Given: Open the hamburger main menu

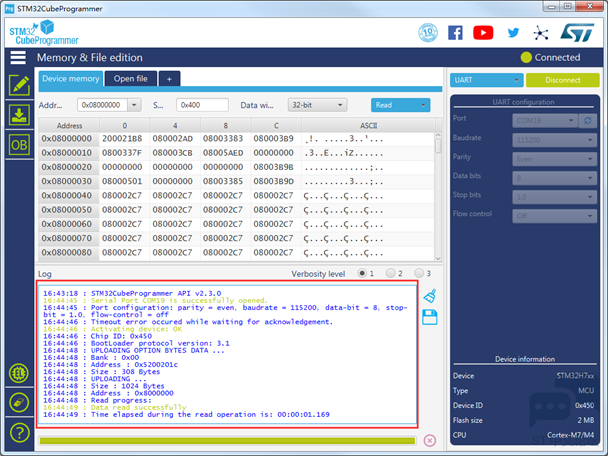Looking at the screenshot, I should pos(18,57).
